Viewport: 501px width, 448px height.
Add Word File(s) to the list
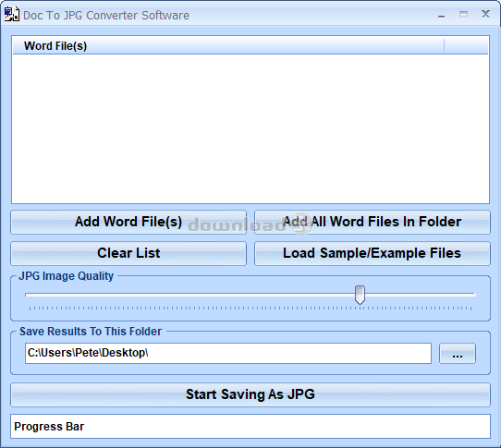(x=128, y=222)
